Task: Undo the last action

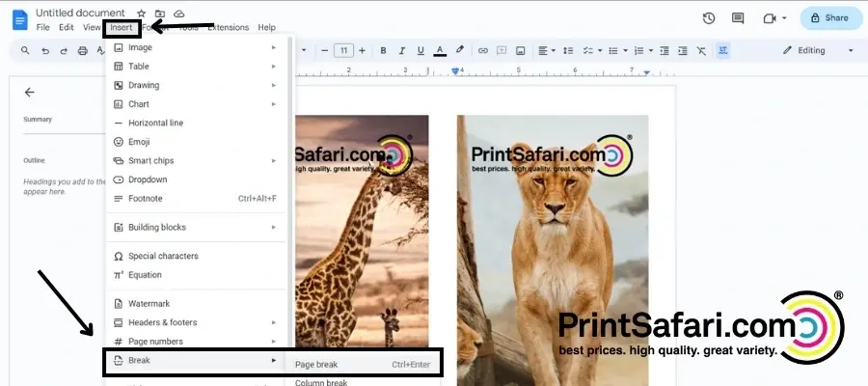Action: point(45,50)
